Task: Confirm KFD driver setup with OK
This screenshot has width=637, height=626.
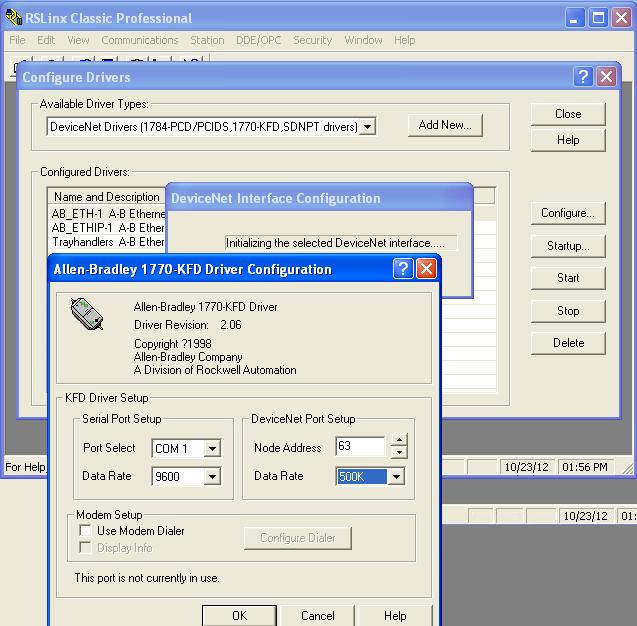Action: click(240, 615)
